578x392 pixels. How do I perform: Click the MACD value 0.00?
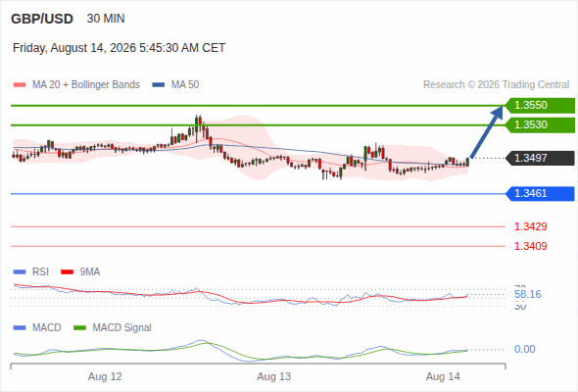[x=524, y=349]
